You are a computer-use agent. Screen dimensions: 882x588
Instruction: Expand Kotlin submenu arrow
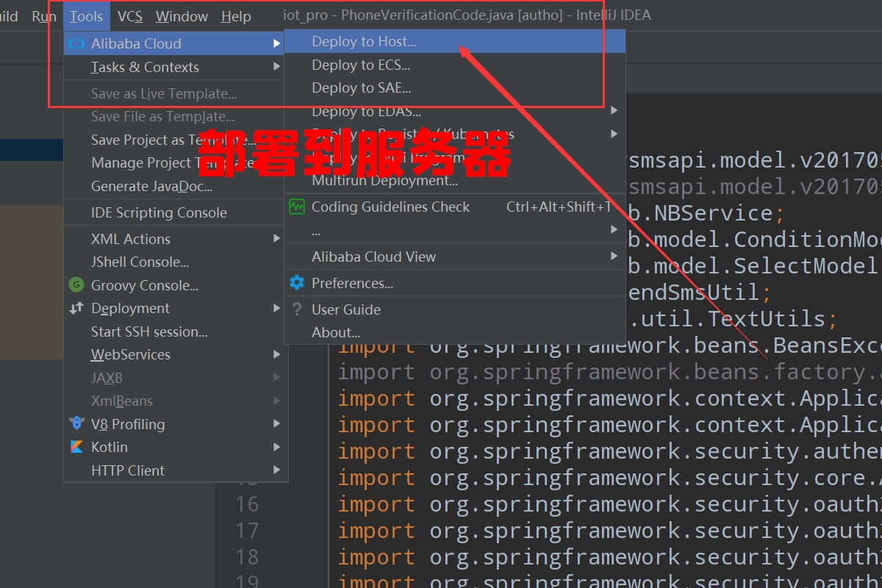(276, 447)
